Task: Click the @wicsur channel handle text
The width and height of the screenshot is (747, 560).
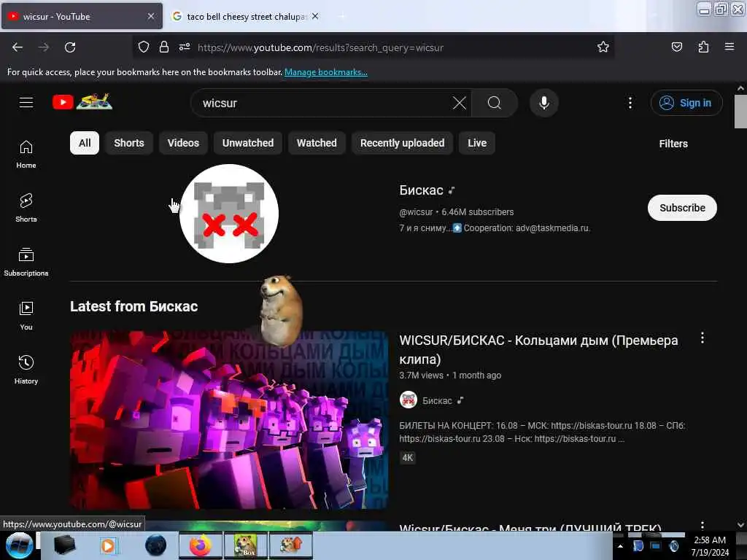Action: tap(416, 212)
